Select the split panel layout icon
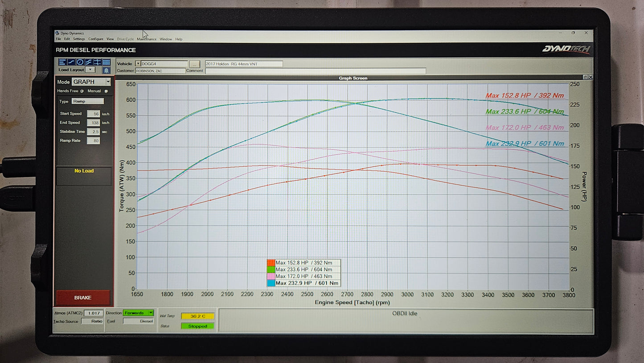Screen dimensions: 644x363 click(x=97, y=62)
